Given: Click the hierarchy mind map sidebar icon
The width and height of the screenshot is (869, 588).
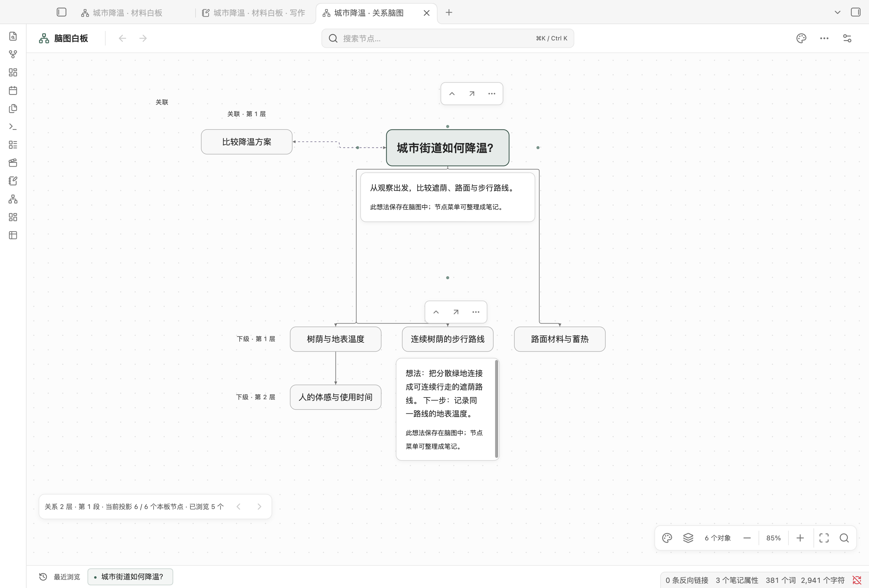Looking at the screenshot, I should click(x=13, y=199).
